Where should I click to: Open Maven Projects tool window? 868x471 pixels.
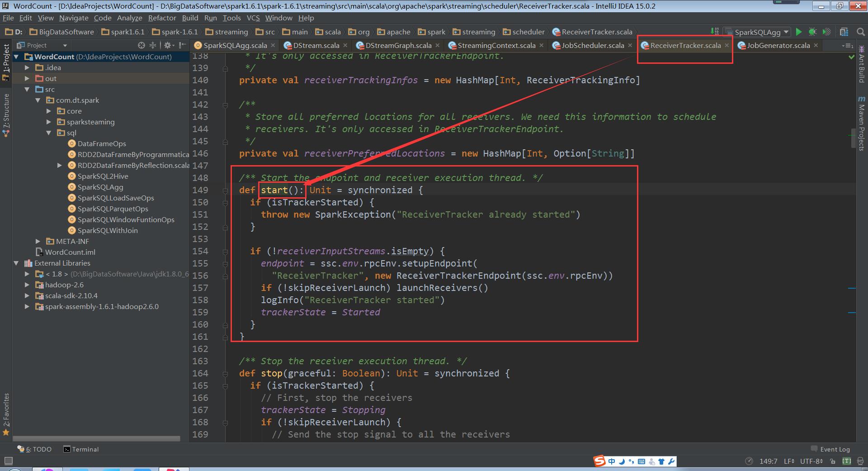[861, 123]
